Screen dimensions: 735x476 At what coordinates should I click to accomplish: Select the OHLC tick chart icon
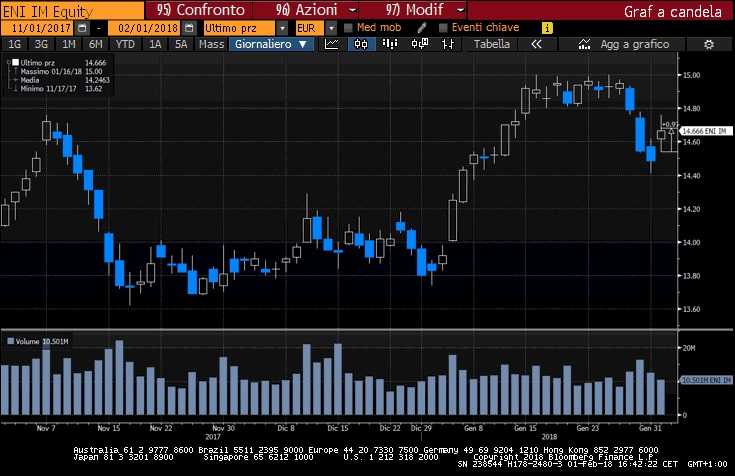(448, 44)
